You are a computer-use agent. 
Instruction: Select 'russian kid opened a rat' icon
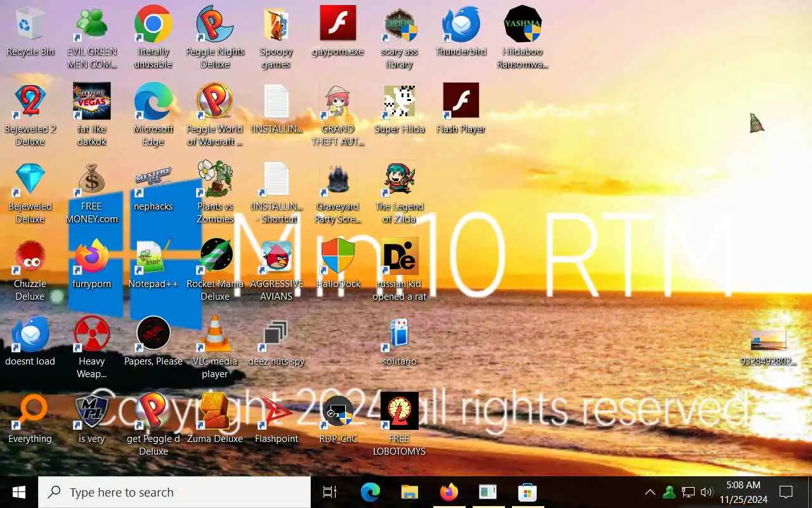(400, 257)
